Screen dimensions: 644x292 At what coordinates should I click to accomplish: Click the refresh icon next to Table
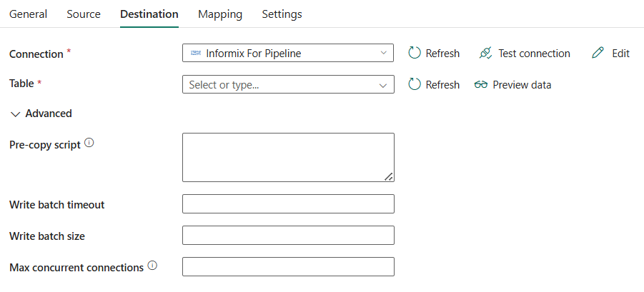point(415,84)
